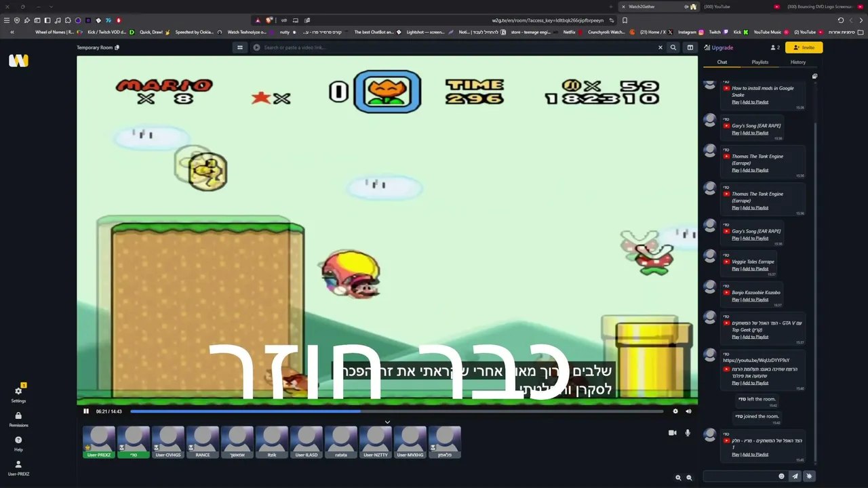The image size is (868, 488).
Task: Select the User-OVHGS avatar
Action: (x=168, y=442)
